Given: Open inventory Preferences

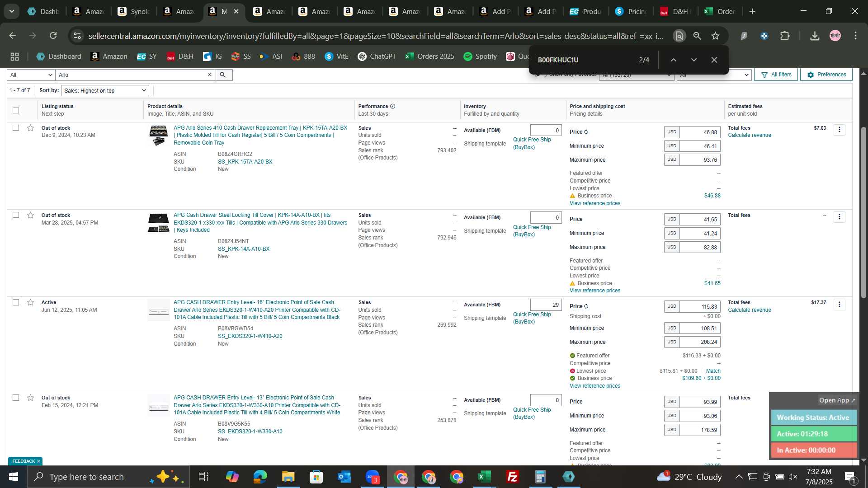Looking at the screenshot, I should [826, 75].
